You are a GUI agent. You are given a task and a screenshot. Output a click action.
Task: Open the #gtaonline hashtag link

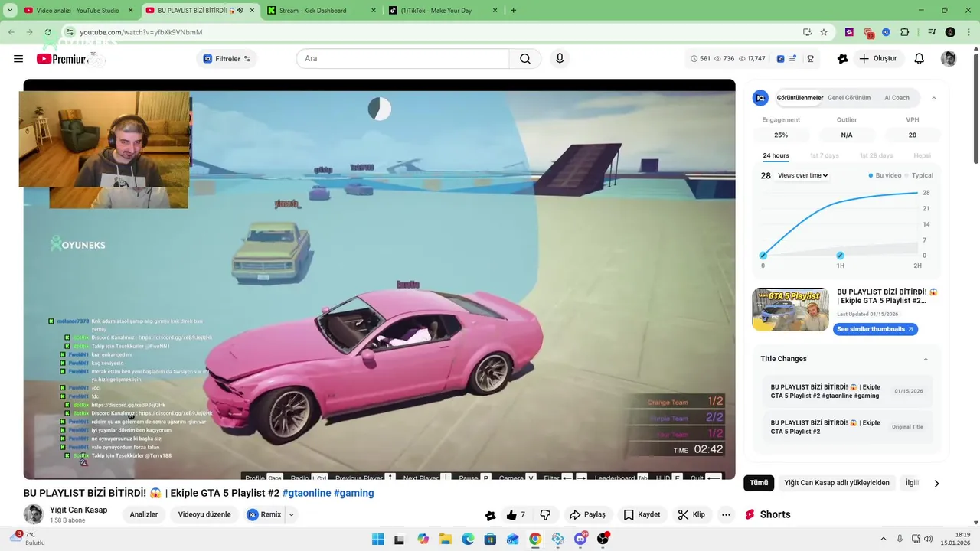(306, 494)
